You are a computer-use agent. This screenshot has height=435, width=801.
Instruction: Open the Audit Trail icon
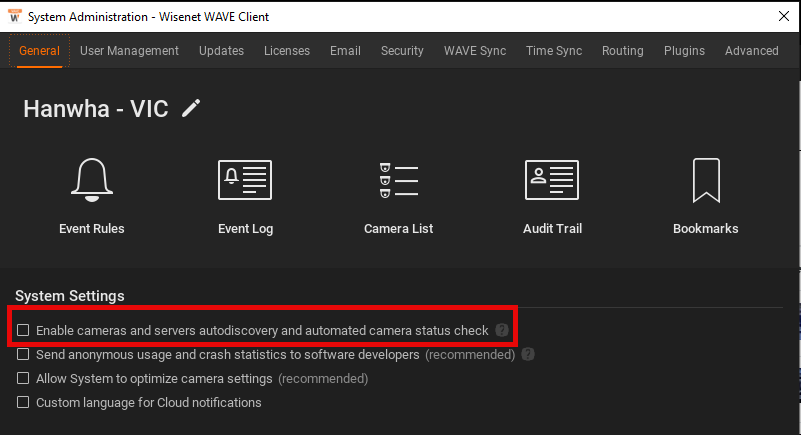click(552, 180)
